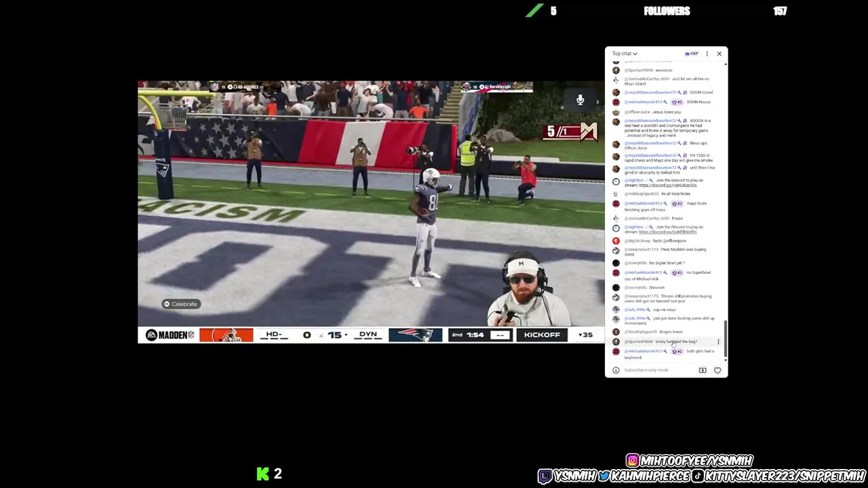Image resolution: width=868 pixels, height=488 pixels.
Task: Click the @HoldsUpSpork30 username
Action: coord(642,194)
